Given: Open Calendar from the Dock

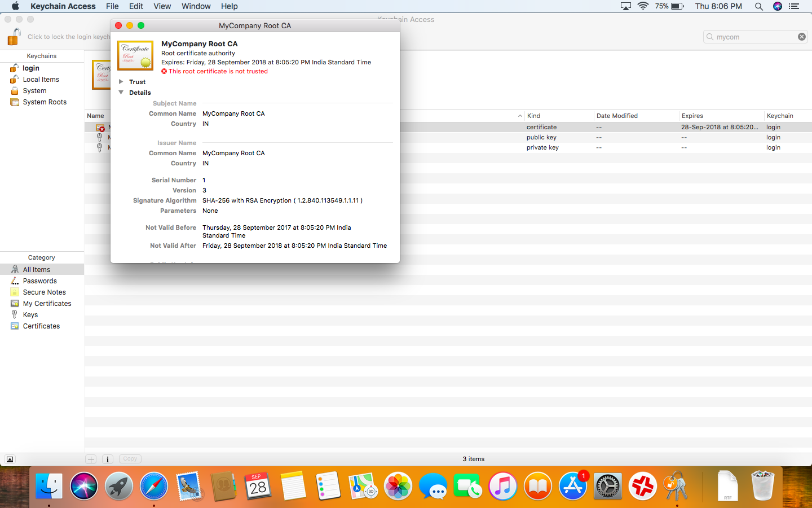Looking at the screenshot, I should [x=258, y=486].
